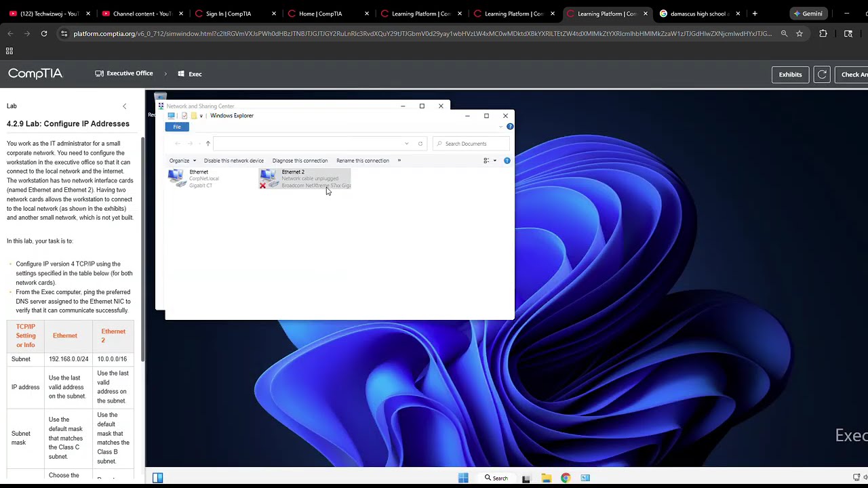Click the Chrome address bar URL
Image resolution: width=868 pixels, height=488 pixels.
pos(422,33)
